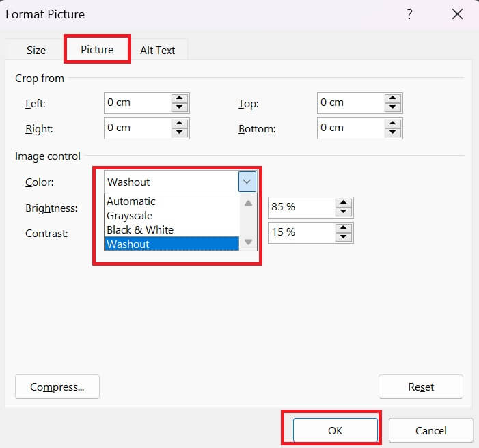This screenshot has width=479, height=448.
Task: Click the Left crop value field
Action: click(x=137, y=103)
